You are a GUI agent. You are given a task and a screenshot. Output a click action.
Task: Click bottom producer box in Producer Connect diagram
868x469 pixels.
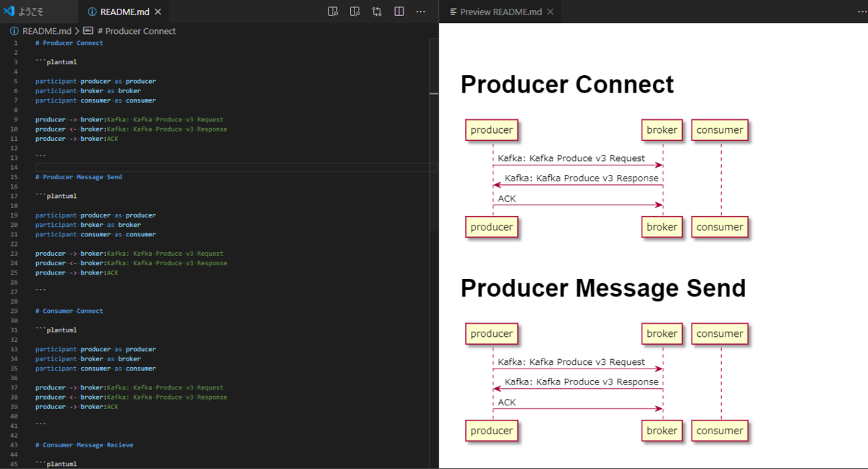492,227
